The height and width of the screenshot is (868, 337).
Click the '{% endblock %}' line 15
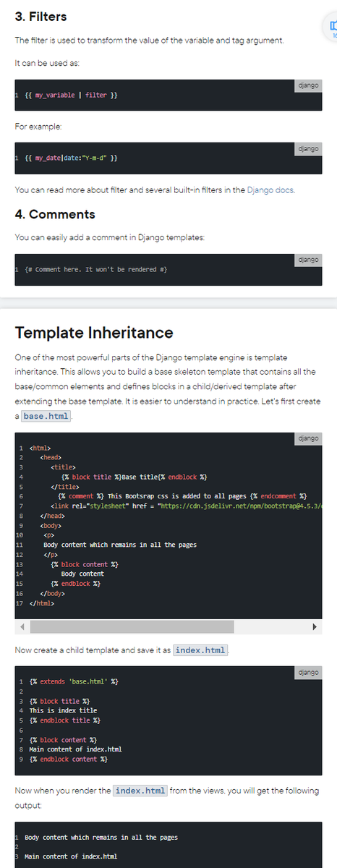click(x=75, y=583)
